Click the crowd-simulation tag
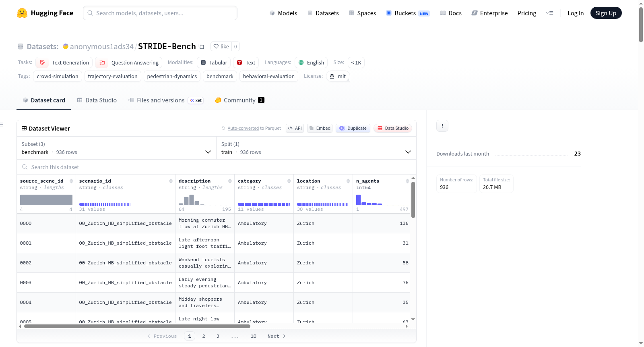Screen dimensions: 644x347 tap(58, 76)
